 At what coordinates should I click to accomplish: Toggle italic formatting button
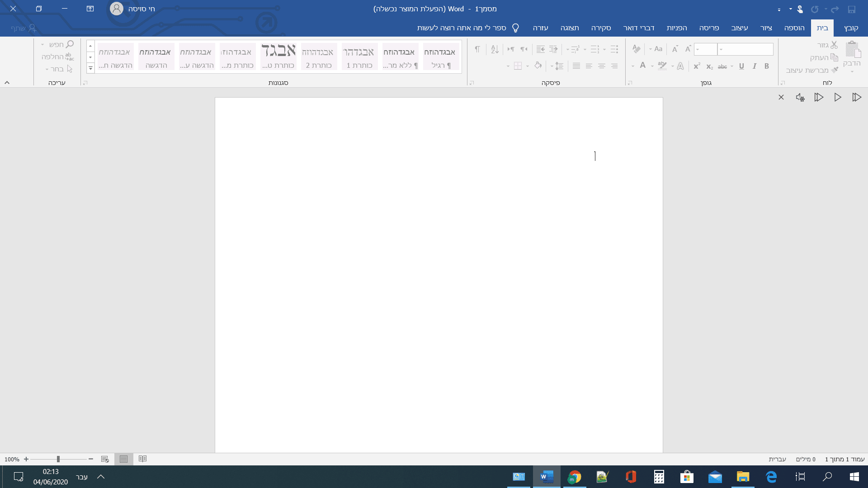point(754,66)
